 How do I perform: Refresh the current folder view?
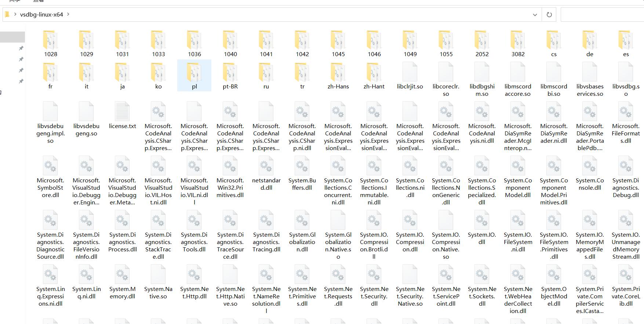coord(549,15)
